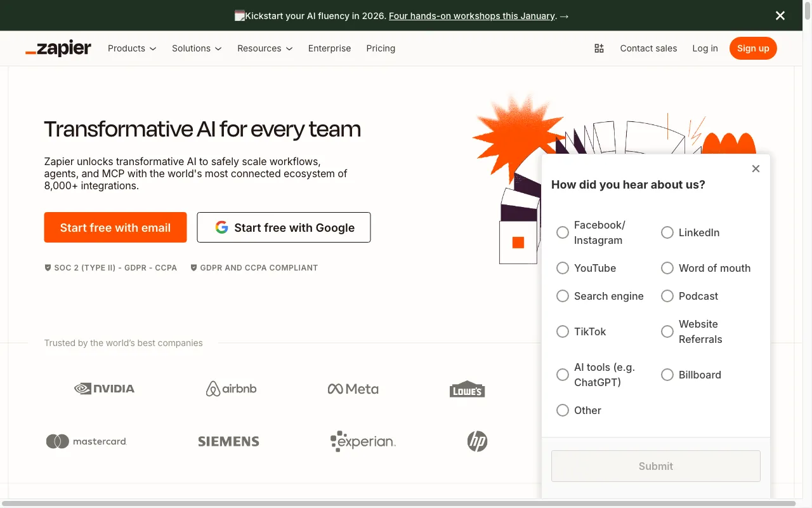The width and height of the screenshot is (812, 508).
Task: Select the Other radio button
Action: 563,410
